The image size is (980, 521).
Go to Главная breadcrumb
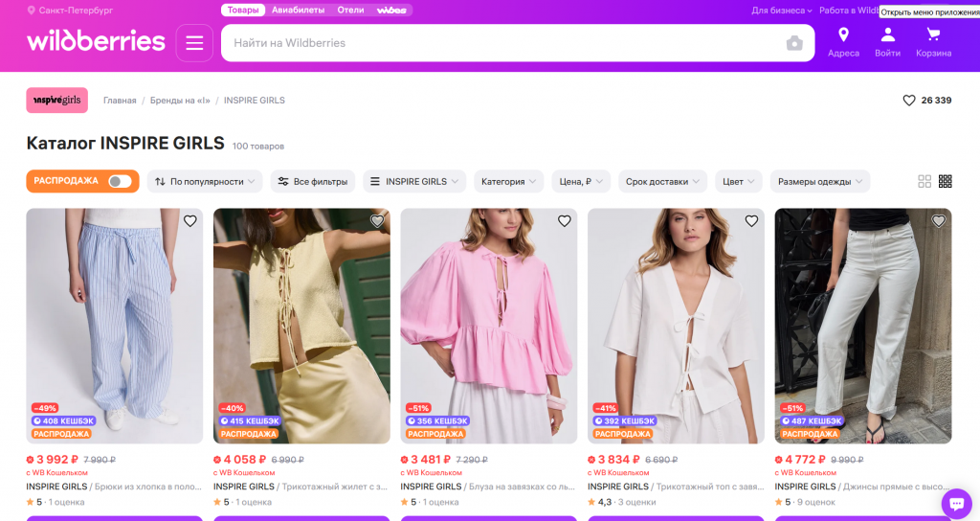click(x=120, y=100)
